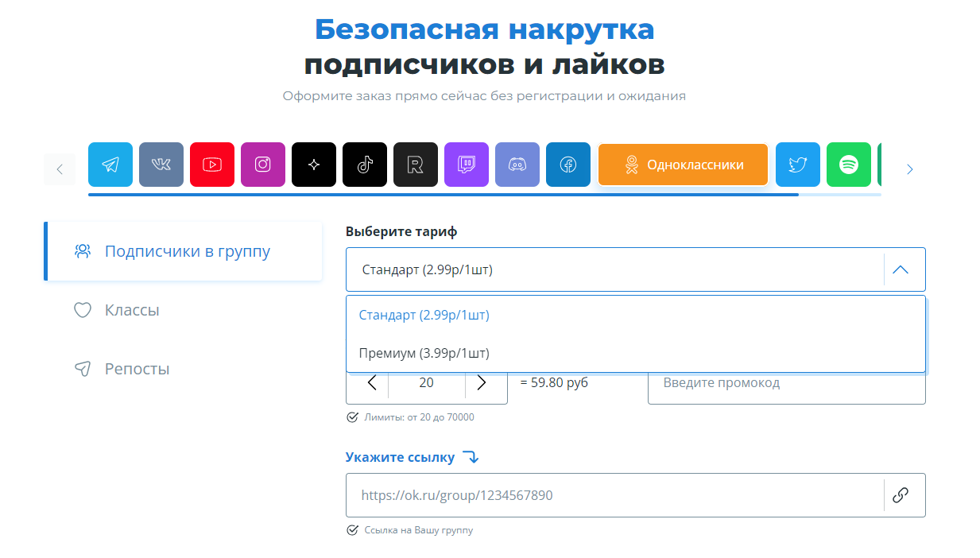
Task: Click the Лимиты: от 20 до 70000 hint
Action: [x=418, y=417]
